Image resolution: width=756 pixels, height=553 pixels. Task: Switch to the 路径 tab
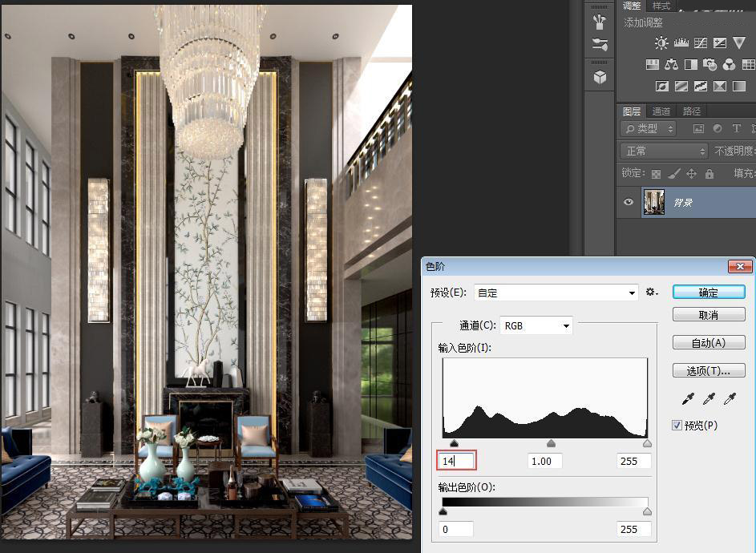point(691,111)
